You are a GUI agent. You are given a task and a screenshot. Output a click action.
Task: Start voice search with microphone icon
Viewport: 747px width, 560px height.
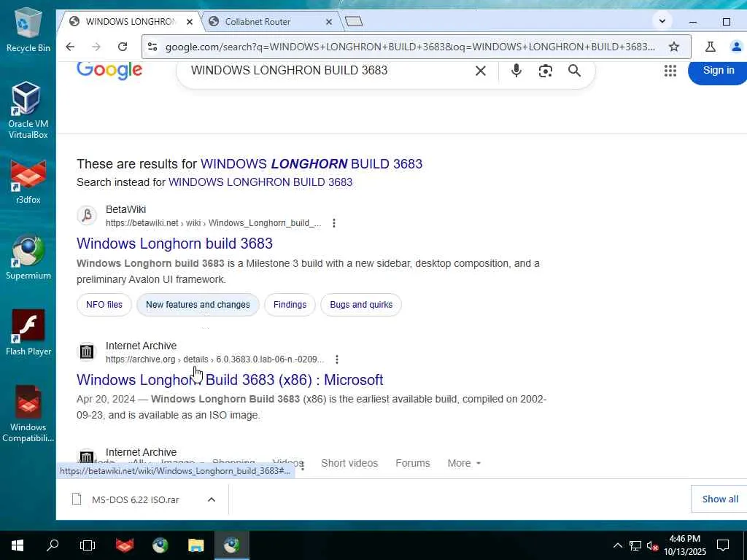(516, 71)
